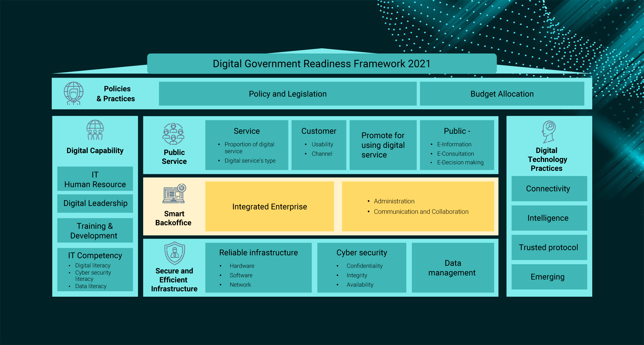The width and height of the screenshot is (644, 345).
Task: Click Promote for using digital service box
Action: (x=383, y=145)
